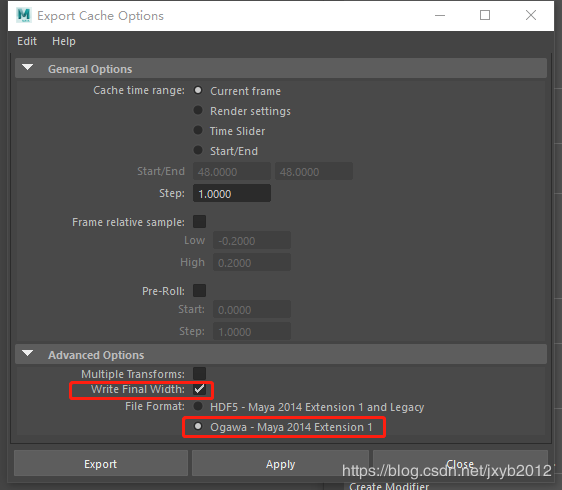Toggle Multiple Transforms checkbox
The width and height of the screenshot is (562, 490).
(x=199, y=373)
